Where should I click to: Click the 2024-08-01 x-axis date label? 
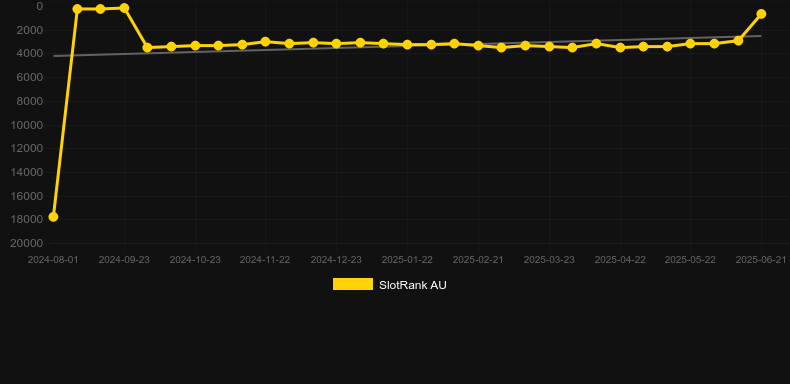(x=53, y=260)
